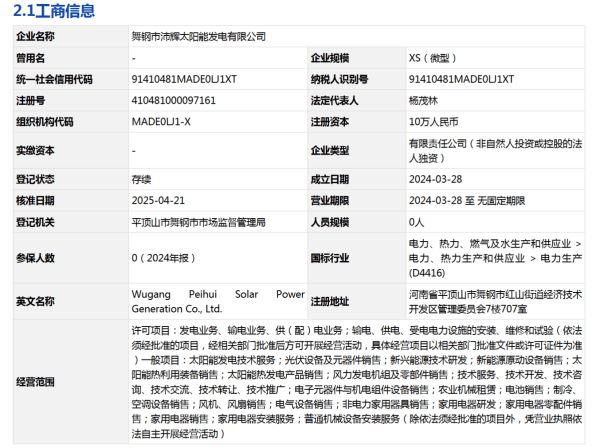The width and height of the screenshot is (600, 448).
Task: Click the 经营范围 business scope label
Action: (36, 382)
